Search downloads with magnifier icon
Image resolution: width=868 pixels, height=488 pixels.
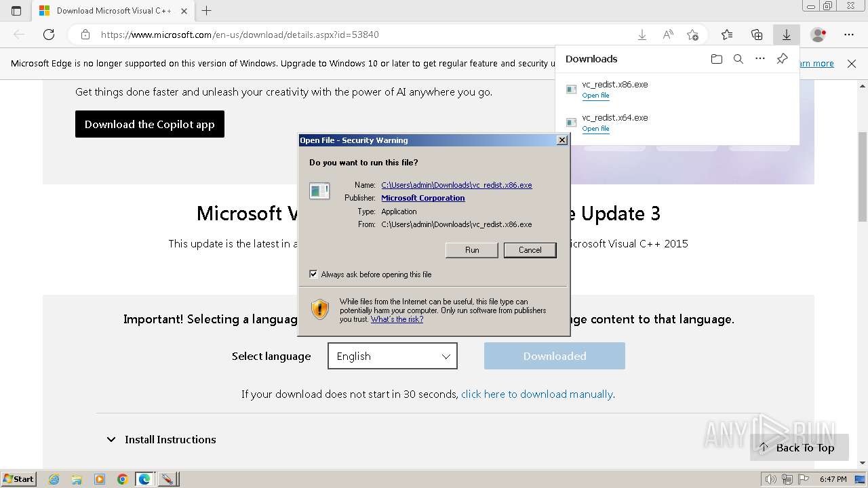click(738, 59)
